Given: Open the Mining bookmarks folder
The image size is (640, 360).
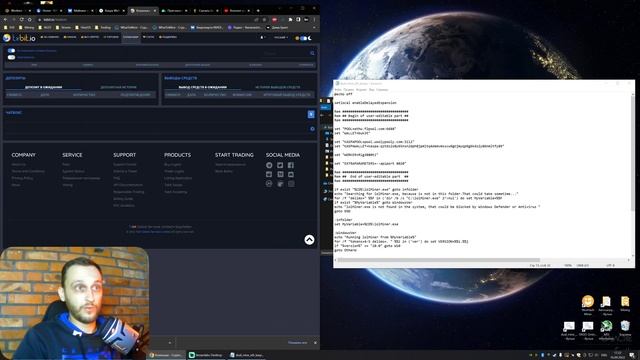Looking at the screenshot, I should tap(27, 27).
